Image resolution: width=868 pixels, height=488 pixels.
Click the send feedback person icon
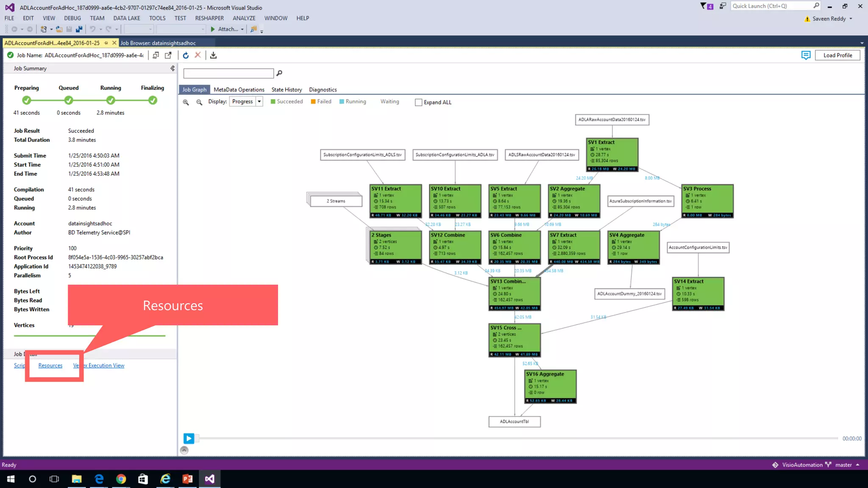(723, 6)
